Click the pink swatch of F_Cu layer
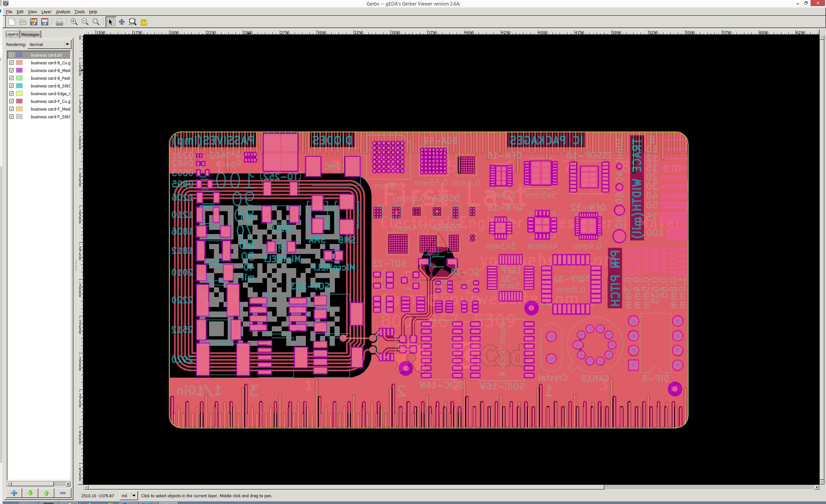Image resolution: width=826 pixels, height=504 pixels. [19, 101]
